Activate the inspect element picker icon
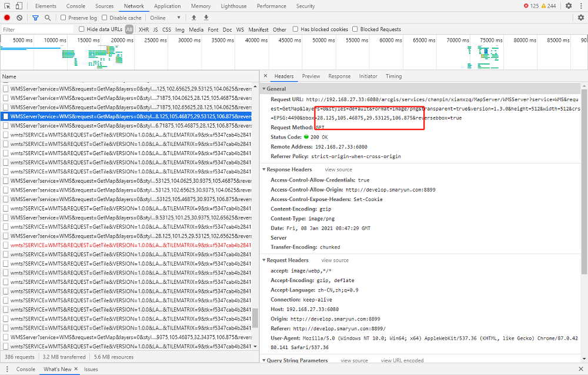Image resolution: width=588 pixels, height=375 pixels. tap(7, 6)
